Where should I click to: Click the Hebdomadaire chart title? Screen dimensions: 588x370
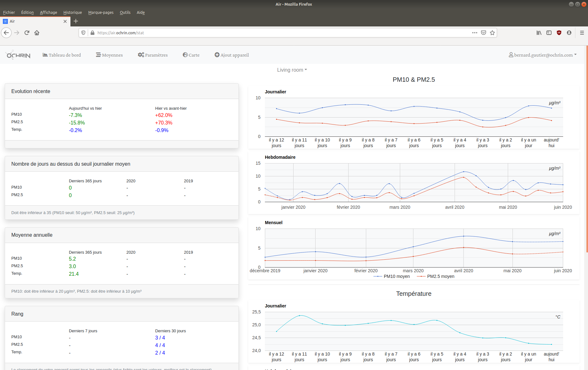point(280,157)
